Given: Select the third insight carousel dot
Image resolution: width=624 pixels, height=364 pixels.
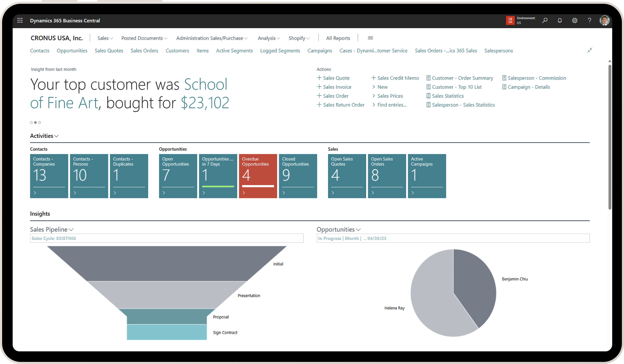Looking at the screenshot, I should coord(39,122).
